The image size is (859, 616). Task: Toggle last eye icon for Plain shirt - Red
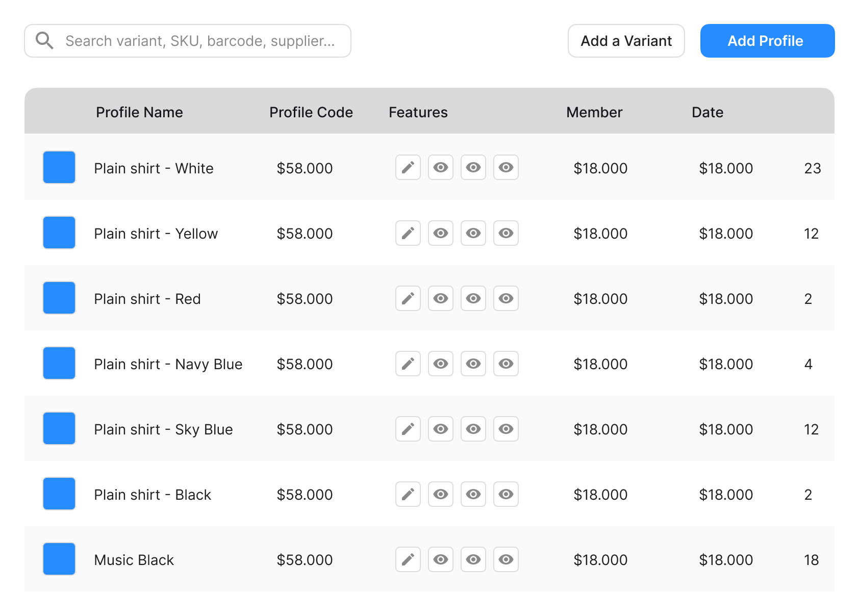pos(506,298)
